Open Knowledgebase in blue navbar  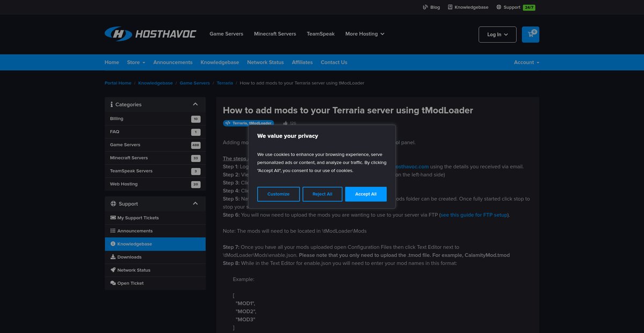point(220,62)
